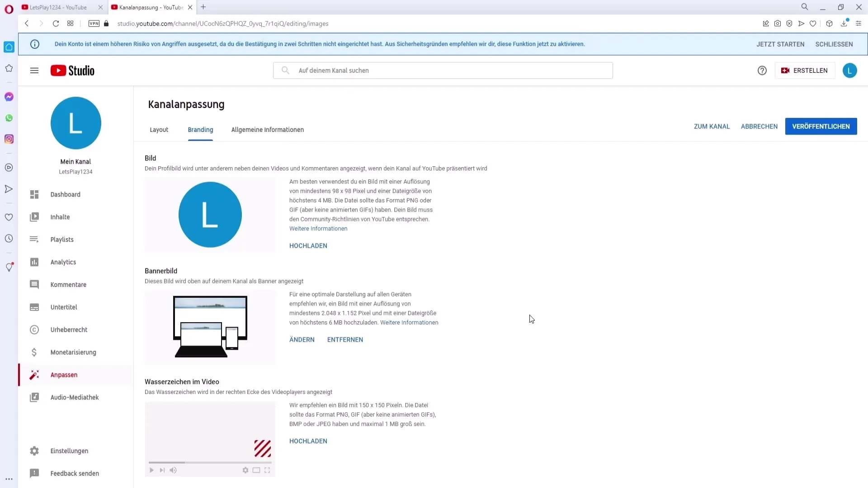Click the banner image thumbnail
868x488 pixels.
coord(210,325)
